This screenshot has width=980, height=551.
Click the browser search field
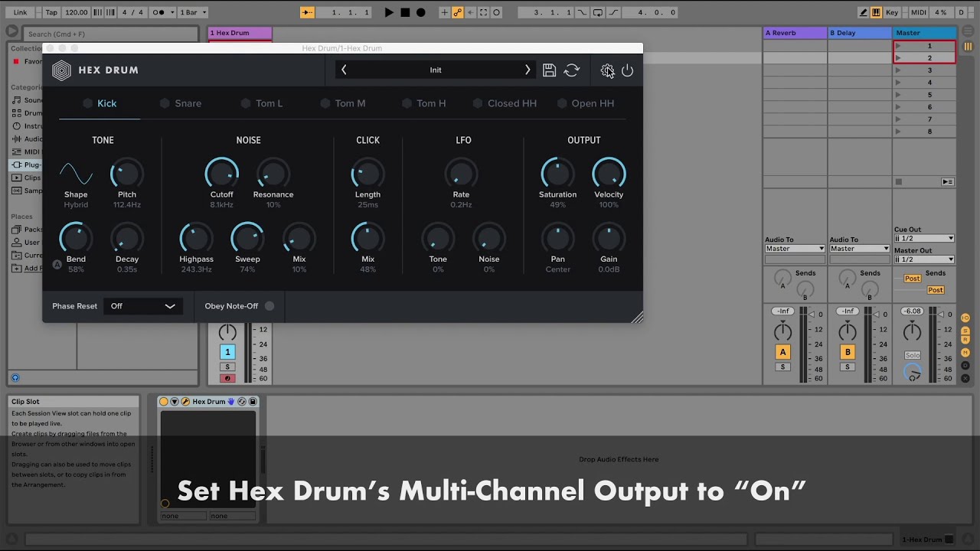[110, 34]
